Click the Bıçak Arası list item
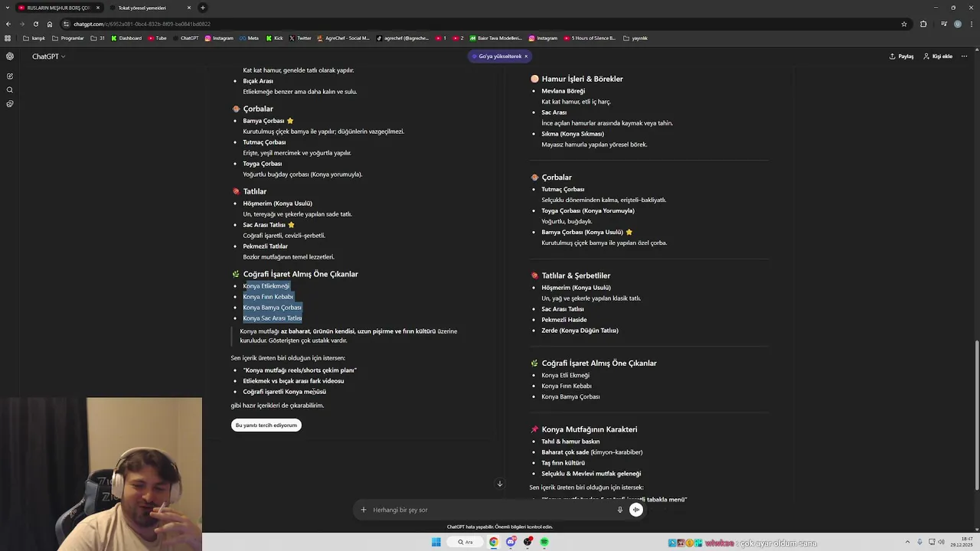Screen dimensions: 980x551 point(258,81)
